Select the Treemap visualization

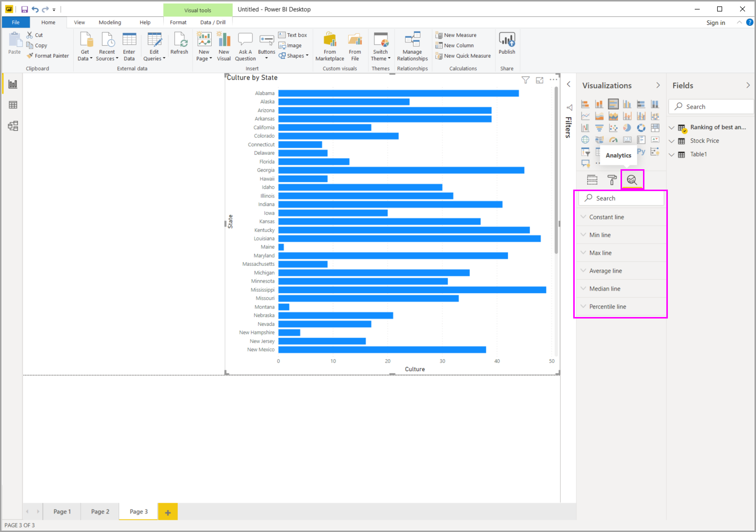pyautogui.click(x=655, y=128)
